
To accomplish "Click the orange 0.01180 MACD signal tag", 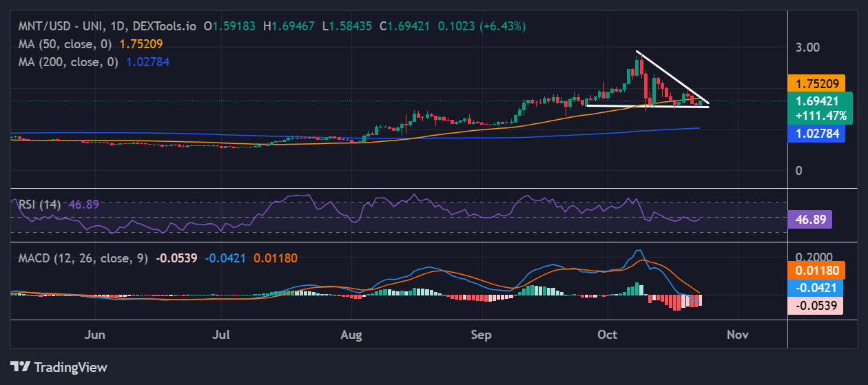I will [x=816, y=271].
